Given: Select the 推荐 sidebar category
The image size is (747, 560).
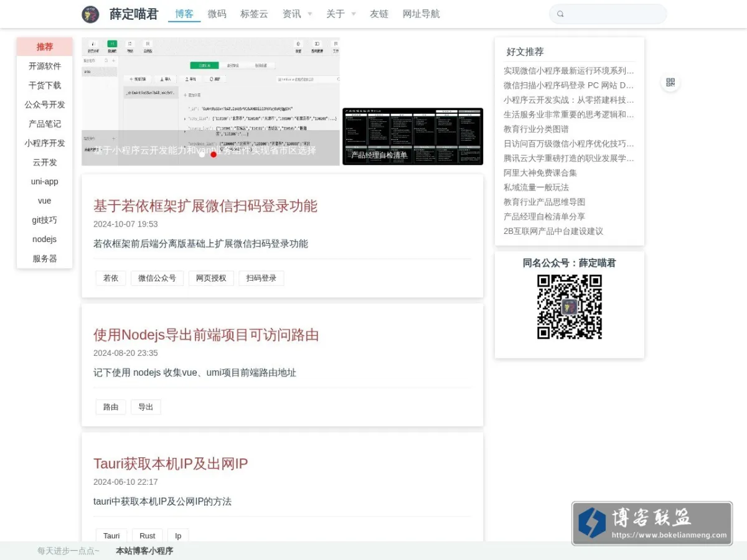Looking at the screenshot, I should point(45,47).
